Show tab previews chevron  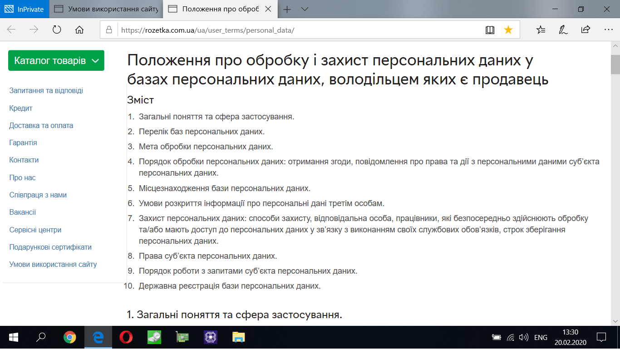click(x=305, y=9)
